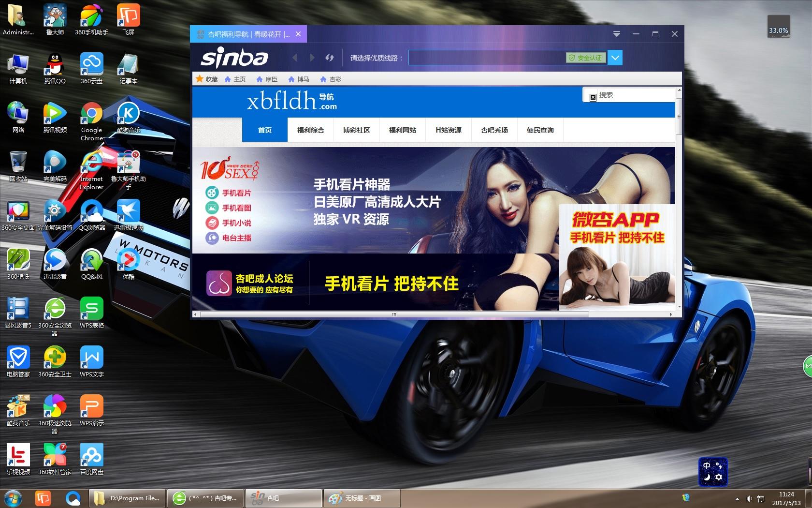Open the 杏吧秀场 navigation tab
Image resolution: width=812 pixels, height=508 pixels.
pyautogui.click(x=494, y=130)
